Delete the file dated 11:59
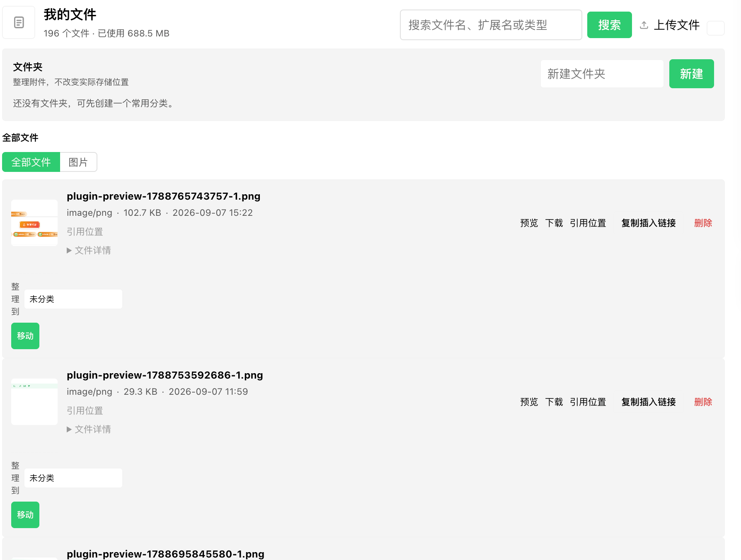The height and width of the screenshot is (560, 741). point(703,402)
